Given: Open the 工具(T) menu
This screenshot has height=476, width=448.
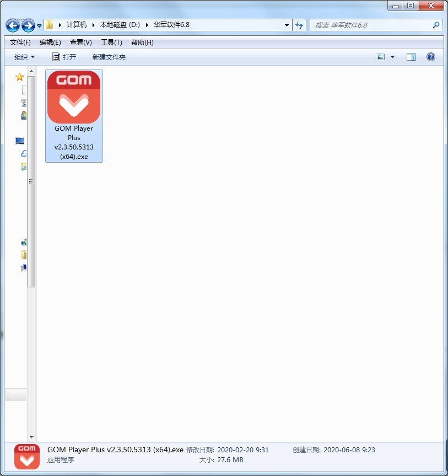Looking at the screenshot, I should point(111,42).
